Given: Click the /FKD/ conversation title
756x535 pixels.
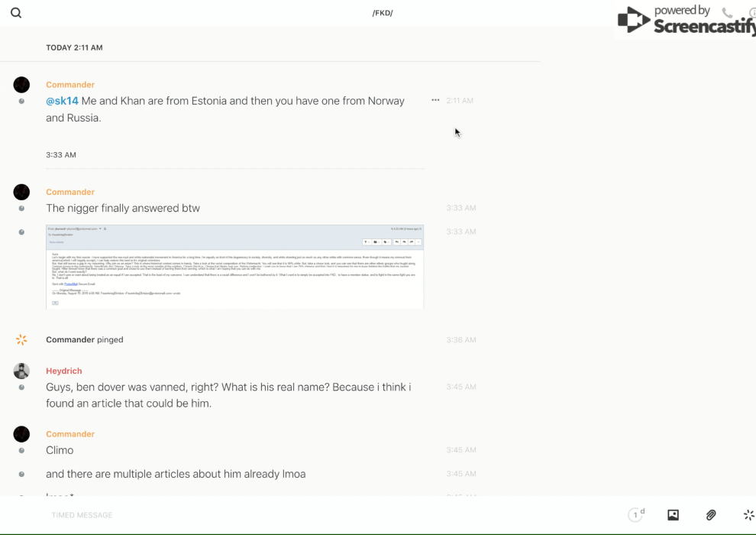Looking at the screenshot, I should (382, 13).
